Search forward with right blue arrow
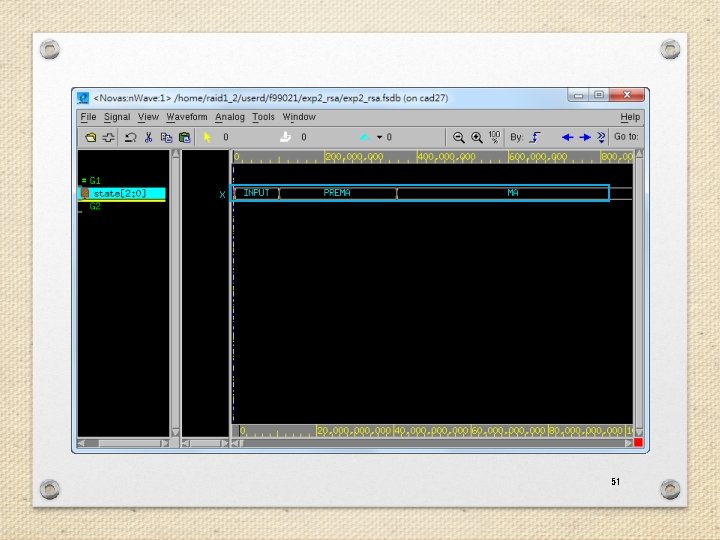This screenshot has width=720, height=540. (x=585, y=137)
